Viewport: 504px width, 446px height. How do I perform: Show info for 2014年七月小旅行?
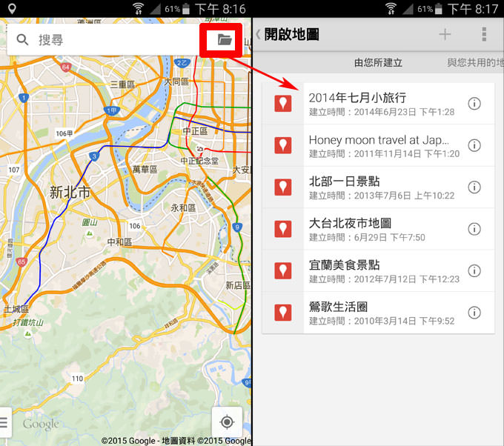474,104
